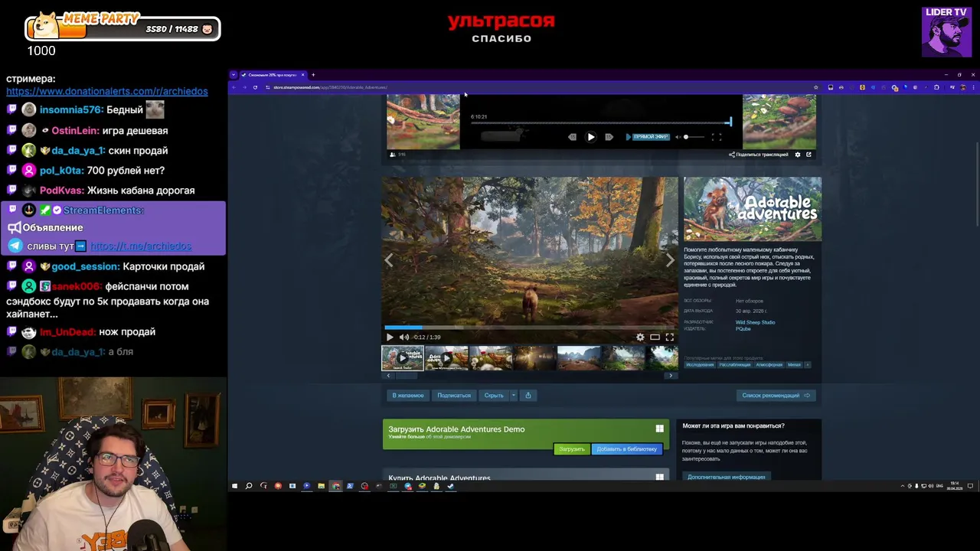
Task: Open Windows taskbar search icon
Action: coord(249,486)
